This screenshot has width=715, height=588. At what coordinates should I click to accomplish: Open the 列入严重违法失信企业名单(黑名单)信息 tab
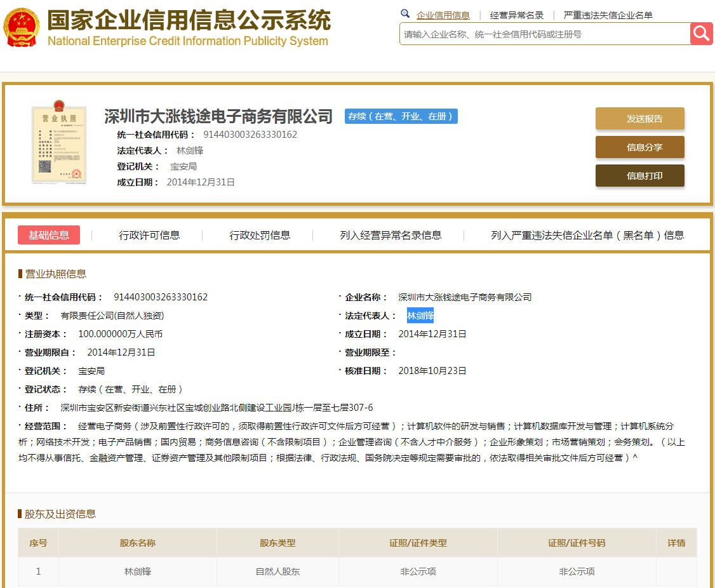tap(587, 235)
